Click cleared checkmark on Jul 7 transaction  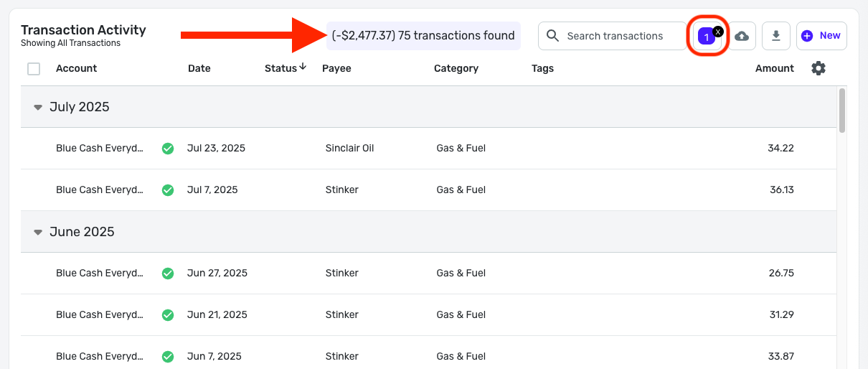pos(168,190)
